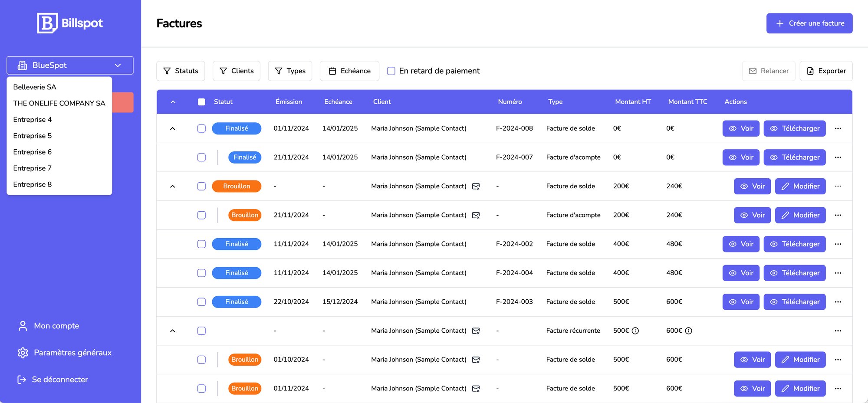Image resolution: width=868 pixels, height=403 pixels.
Task: Open more options for F-2024-004
Action: tap(838, 273)
